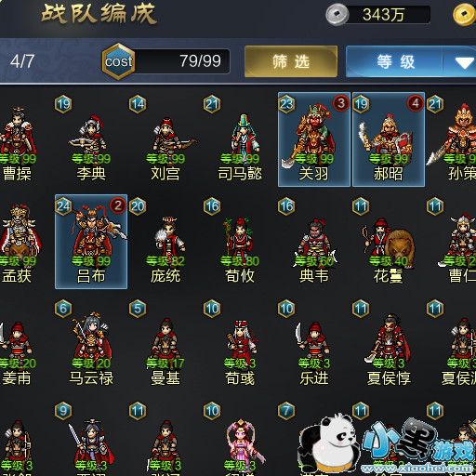Viewport: 476px width, 476px height.
Task: Tap the gold coin currency icon
Action: click(x=464, y=15)
